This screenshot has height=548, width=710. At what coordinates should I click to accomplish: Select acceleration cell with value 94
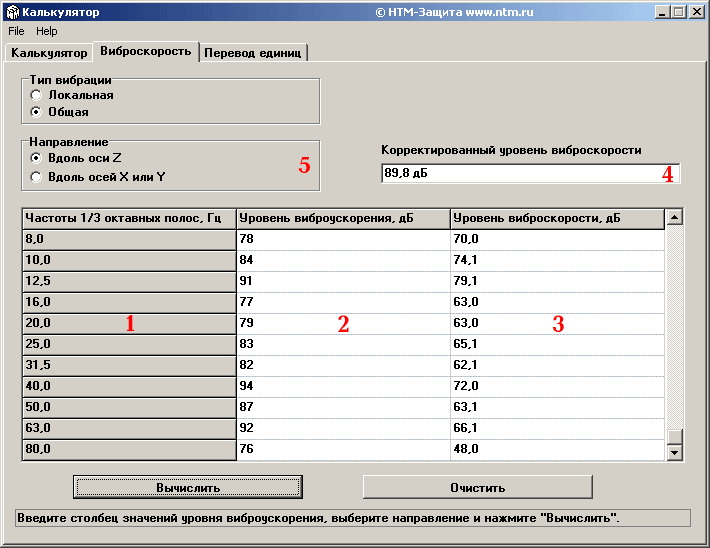pyautogui.click(x=343, y=387)
